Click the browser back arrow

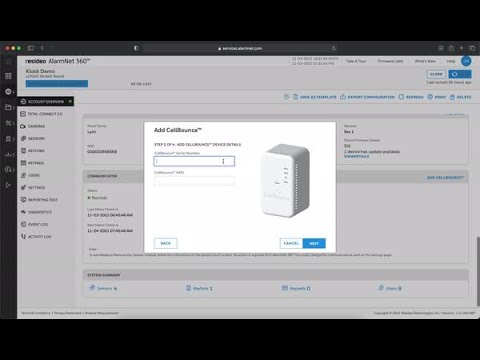tap(42, 48)
